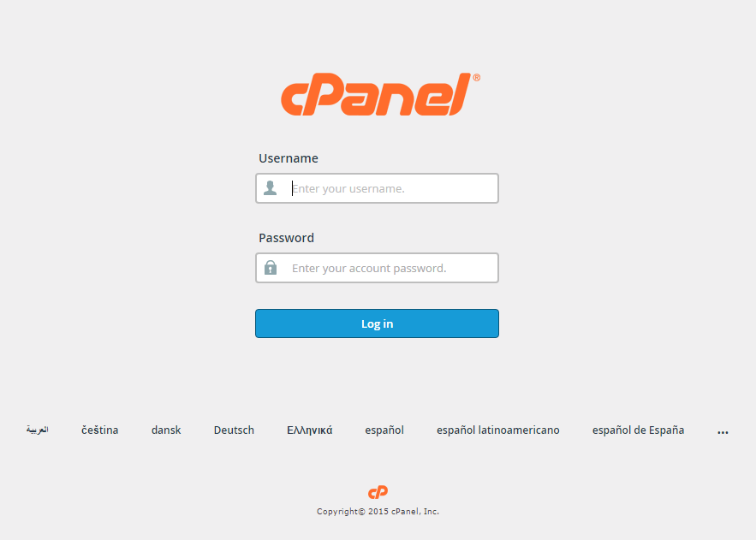Viewport: 756px width, 540px height.
Task: Choose Deutsch language option
Action: point(234,430)
